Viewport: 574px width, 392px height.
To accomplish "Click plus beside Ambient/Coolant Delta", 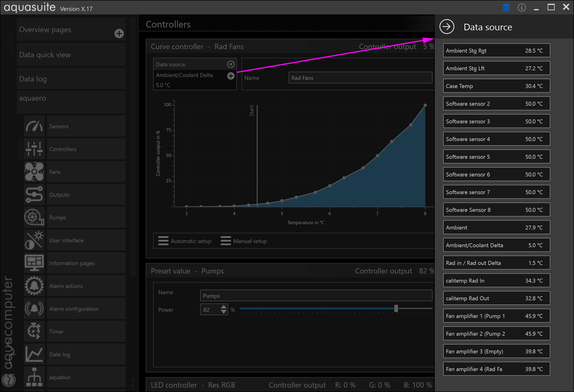I will coord(231,76).
